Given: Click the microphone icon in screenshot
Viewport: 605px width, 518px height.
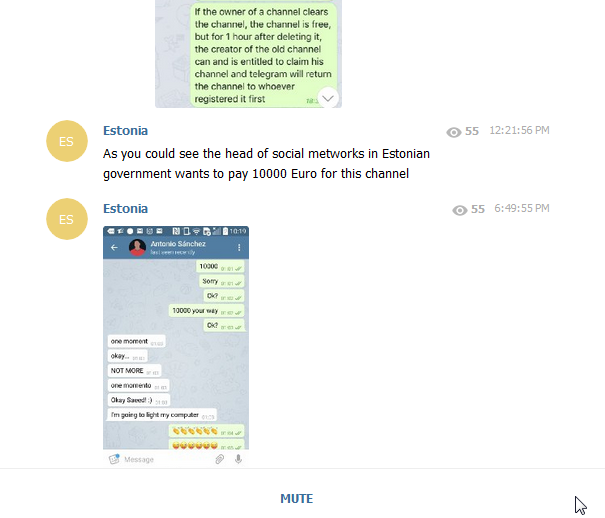Looking at the screenshot, I should [x=238, y=459].
